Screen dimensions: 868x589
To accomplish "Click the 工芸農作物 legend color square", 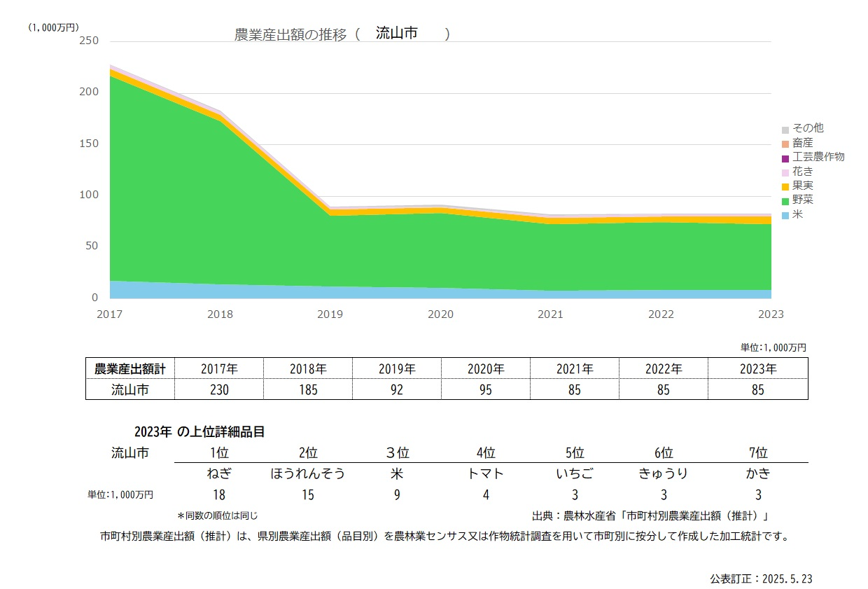I will (x=786, y=157).
